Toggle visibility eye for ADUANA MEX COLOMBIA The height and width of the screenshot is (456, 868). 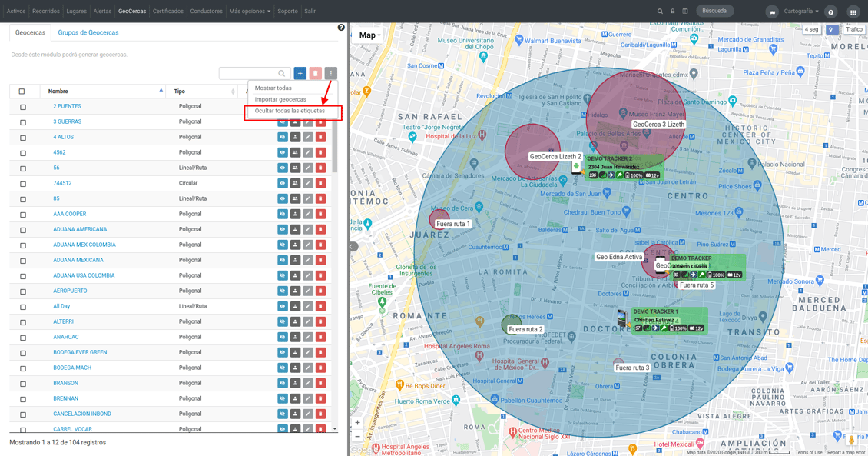[283, 245]
